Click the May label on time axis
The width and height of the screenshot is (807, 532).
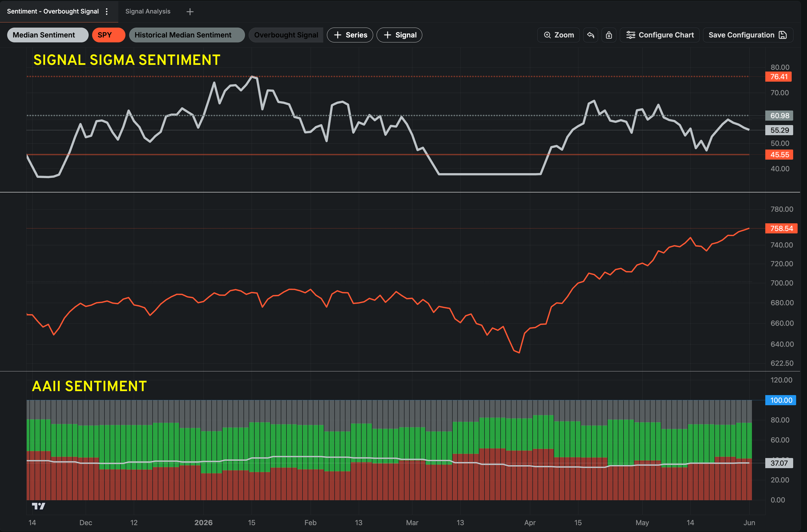tap(642, 523)
